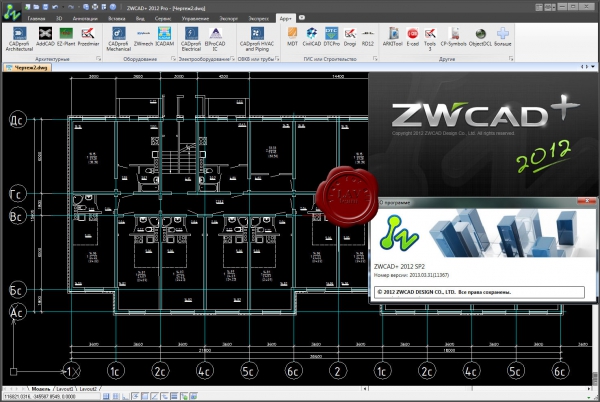Screen dimensions: 600x402
Task: Click Undo in quick access toolbar
Action: 55,7
